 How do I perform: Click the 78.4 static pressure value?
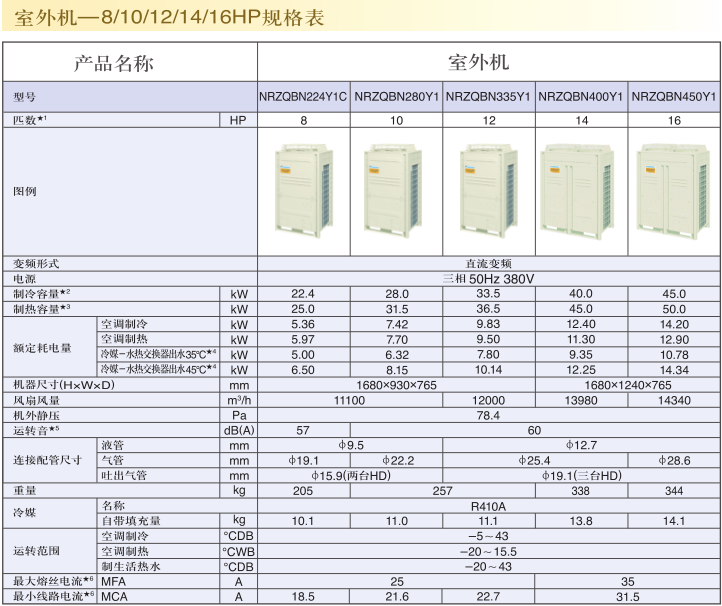pyautogui.click(x=489, y=413)
